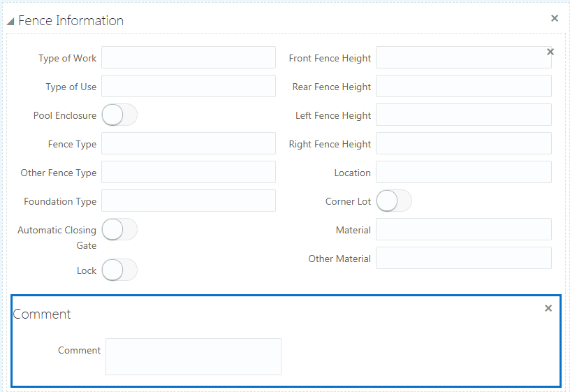Remove the Comment section with X icon
This screenshot has height=392, width=570.
(548, 308)
